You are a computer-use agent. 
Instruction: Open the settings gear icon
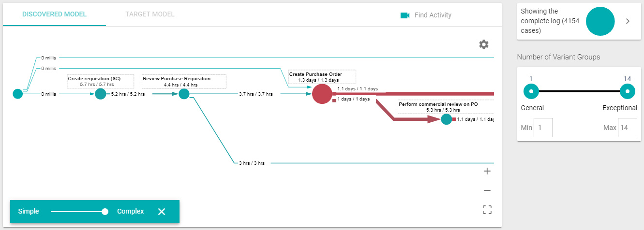484,44
